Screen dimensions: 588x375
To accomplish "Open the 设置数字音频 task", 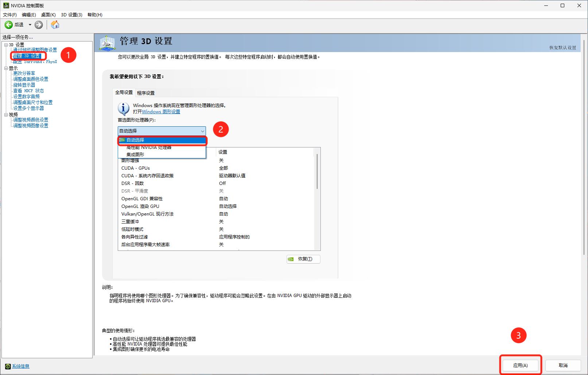I will 26,96.
